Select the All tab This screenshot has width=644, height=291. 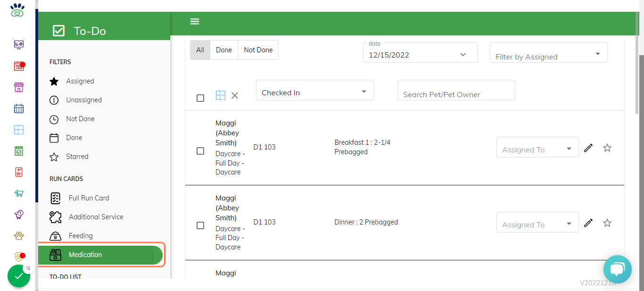pyautogui.click(x=200, y=50)
